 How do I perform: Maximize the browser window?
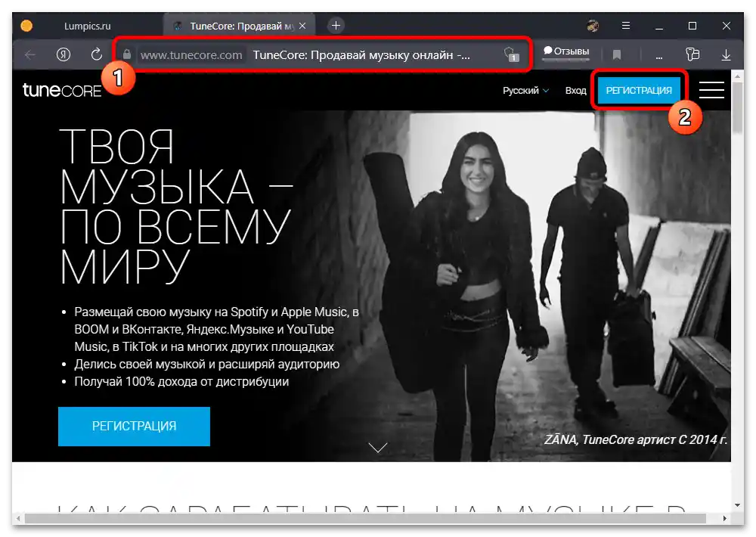pyautogui.click(x=692, y=26)
